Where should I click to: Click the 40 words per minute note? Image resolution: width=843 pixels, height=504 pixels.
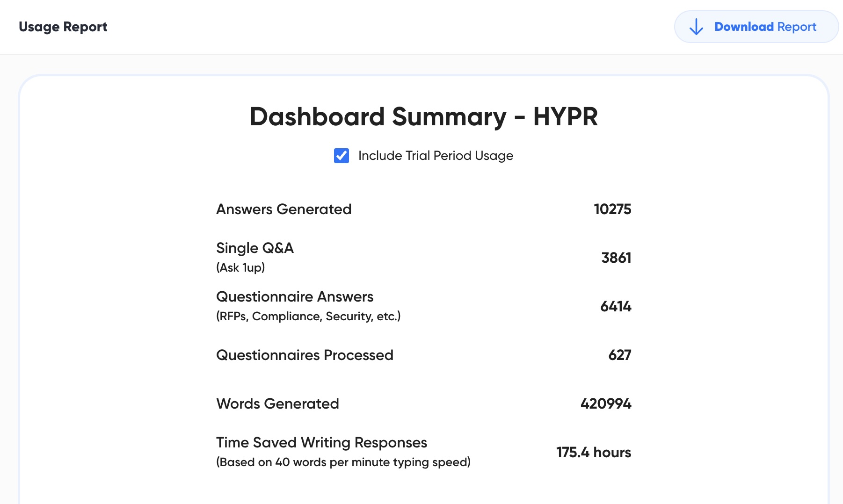343,462
